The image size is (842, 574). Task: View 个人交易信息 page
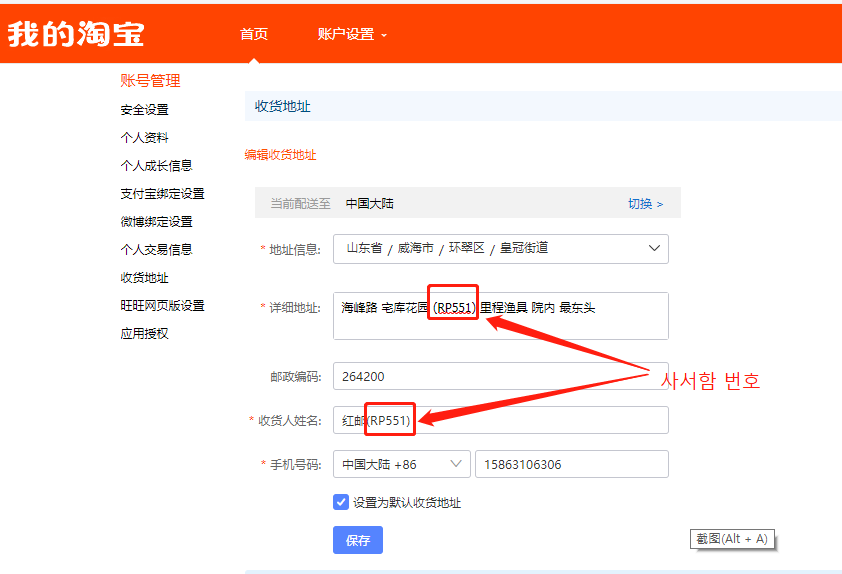pos(156,250)
